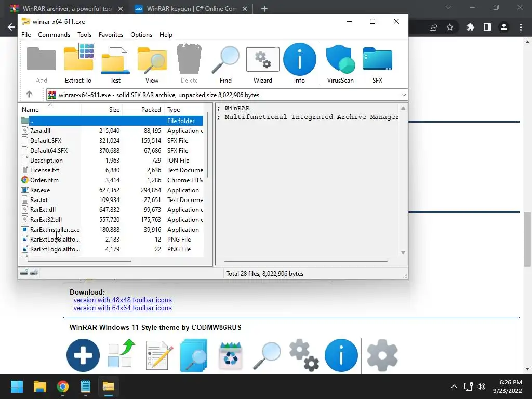532x399 pixels.
Task: Sort the file list by Type column
Action: pyautogui.click(x=184, y=109)
